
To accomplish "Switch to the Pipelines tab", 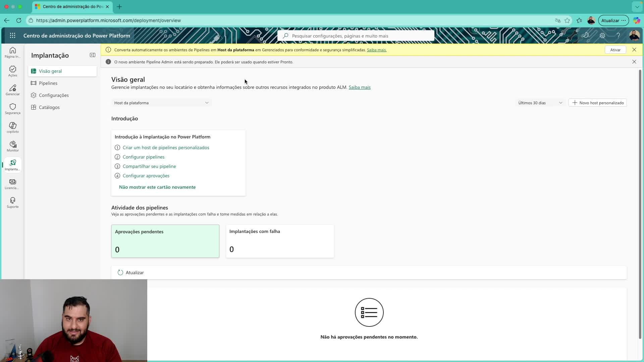I will pos(48,83).
